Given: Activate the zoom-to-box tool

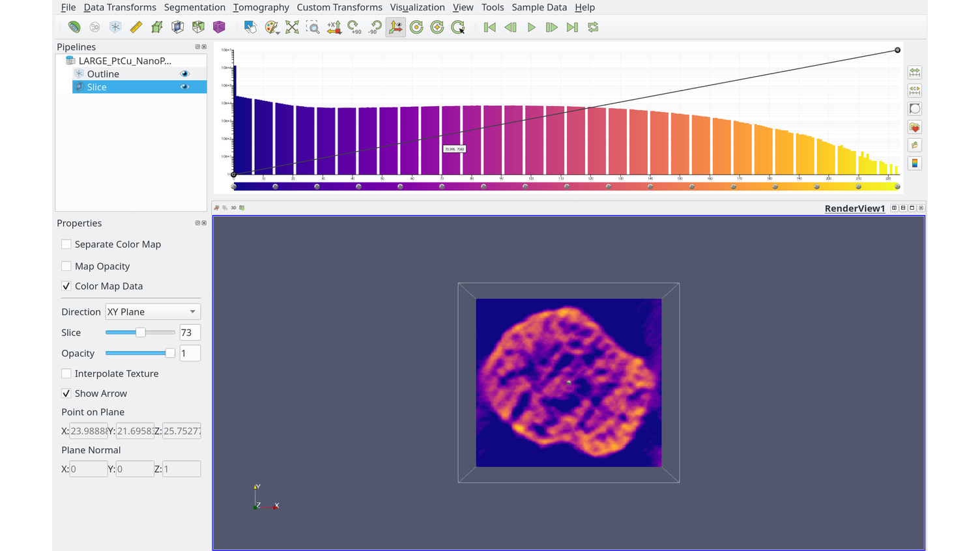Looking at the screenshot, I should tap(313, 27).
